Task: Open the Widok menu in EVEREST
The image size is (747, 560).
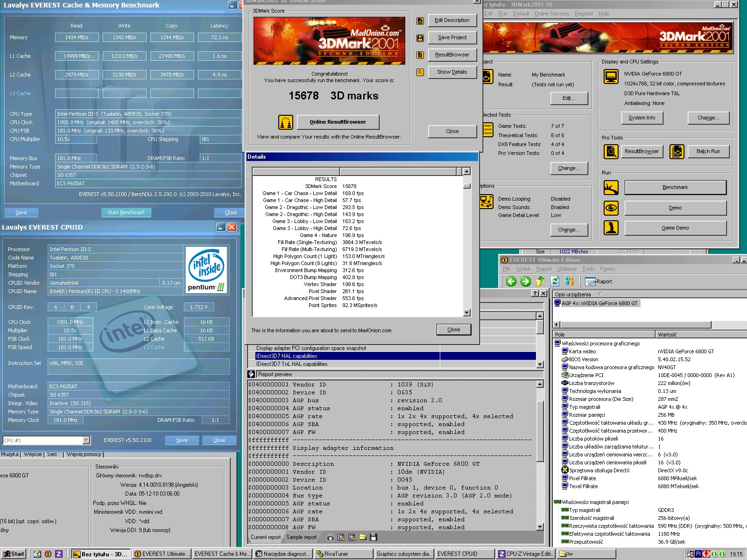Action: (523, 269)
